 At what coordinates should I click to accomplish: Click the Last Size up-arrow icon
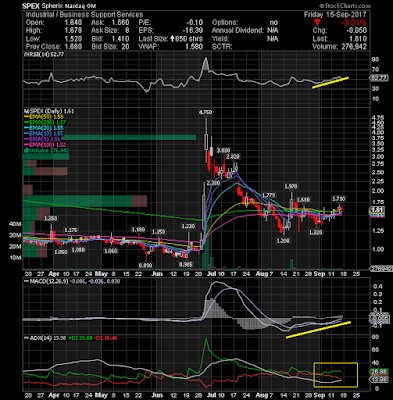coord(172,39)
